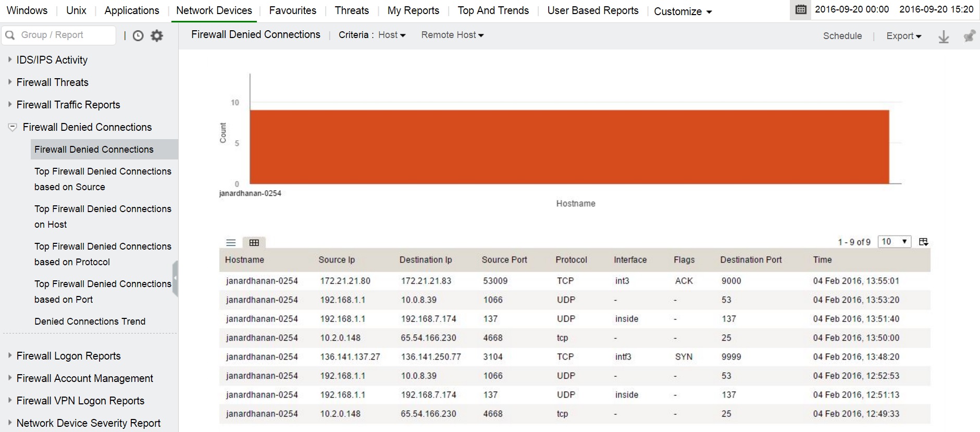The image size is (980, 432).
Task: Click source IP 136.141.137.27
Action: pos(350,357)
